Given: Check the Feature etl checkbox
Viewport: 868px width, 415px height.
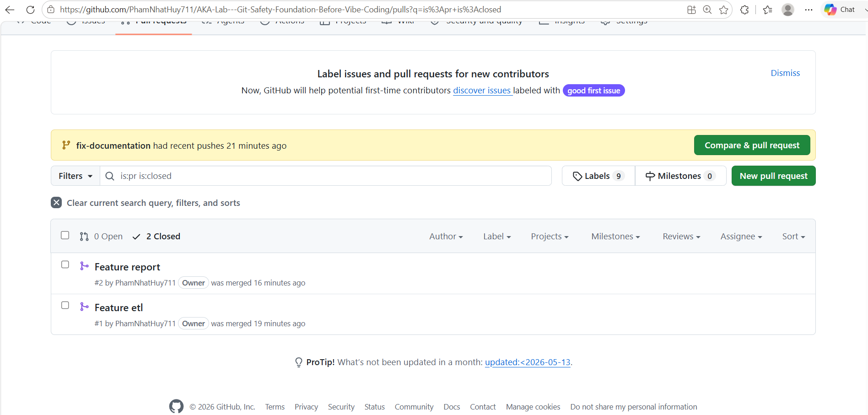Looking at the screenshot, I should [x=65, y=305].
